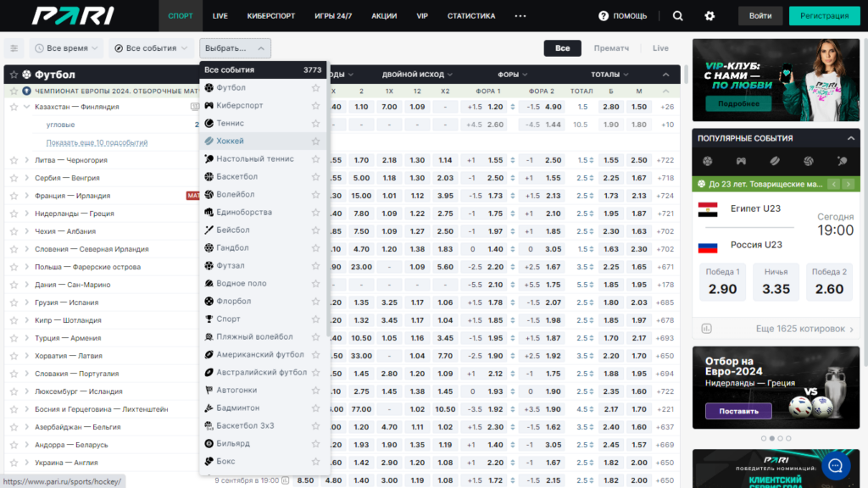
Task: Open the Форы column dropdown
Action: pos(512,75)
